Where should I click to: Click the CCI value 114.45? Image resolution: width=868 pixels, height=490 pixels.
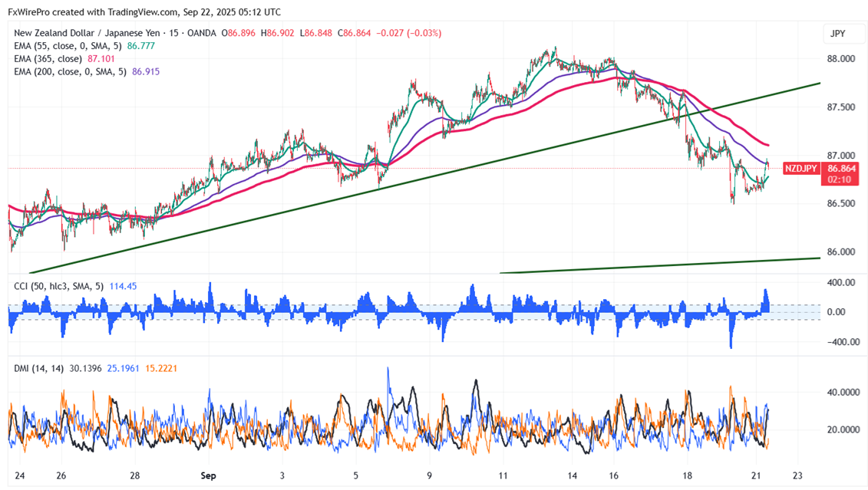123,287
